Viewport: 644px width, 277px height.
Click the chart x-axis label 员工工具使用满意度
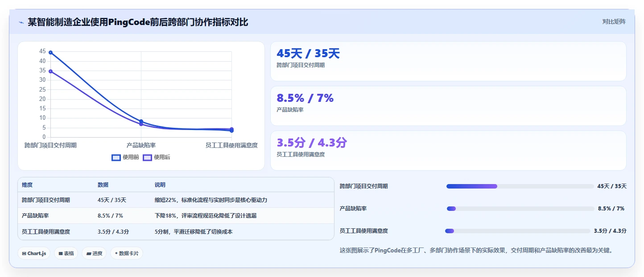tap(231, 145)
